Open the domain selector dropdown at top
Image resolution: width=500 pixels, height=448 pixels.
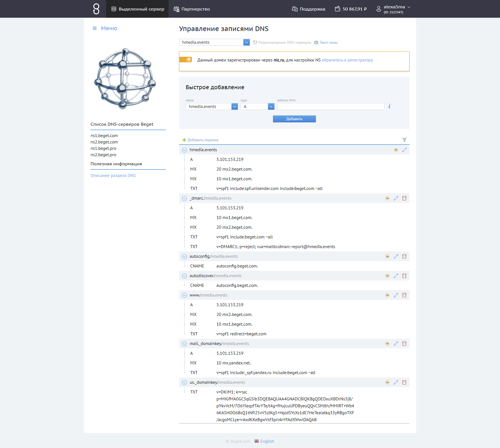246,42
